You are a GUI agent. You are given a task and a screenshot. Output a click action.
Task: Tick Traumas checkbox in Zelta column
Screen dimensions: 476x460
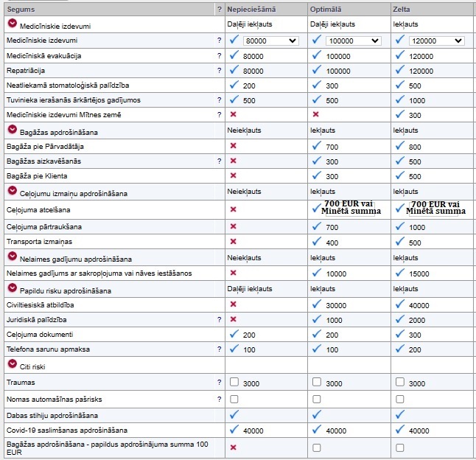pos(399,383)
